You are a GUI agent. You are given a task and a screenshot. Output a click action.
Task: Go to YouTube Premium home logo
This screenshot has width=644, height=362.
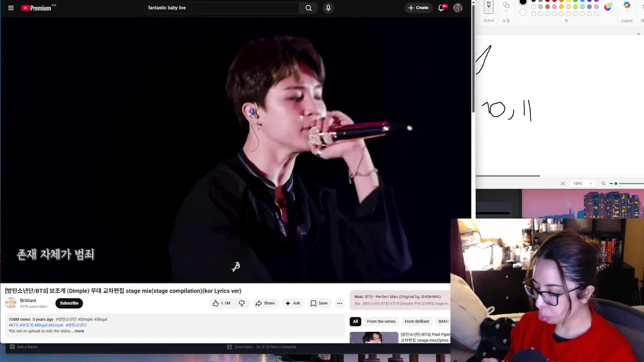[x=36, y=8]
